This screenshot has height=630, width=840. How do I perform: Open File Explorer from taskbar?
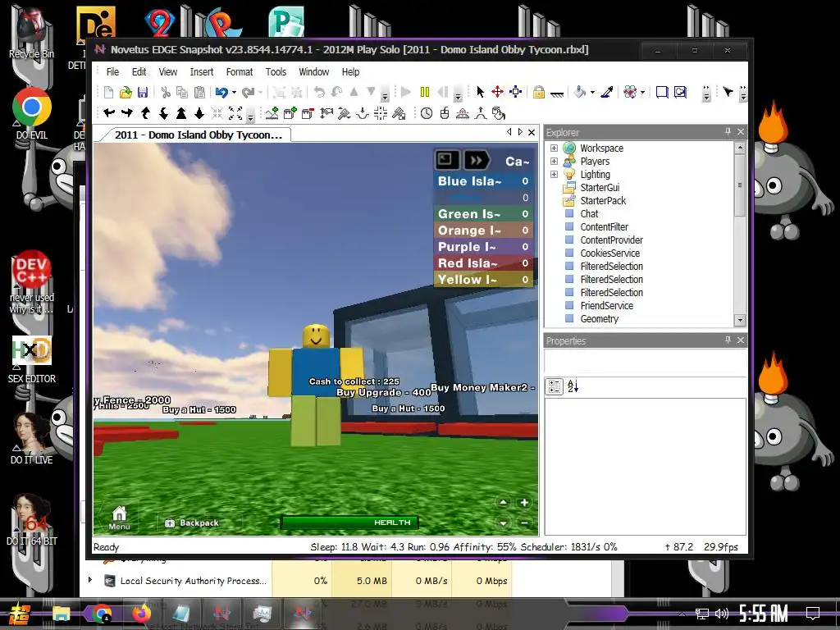coord(61,613)
